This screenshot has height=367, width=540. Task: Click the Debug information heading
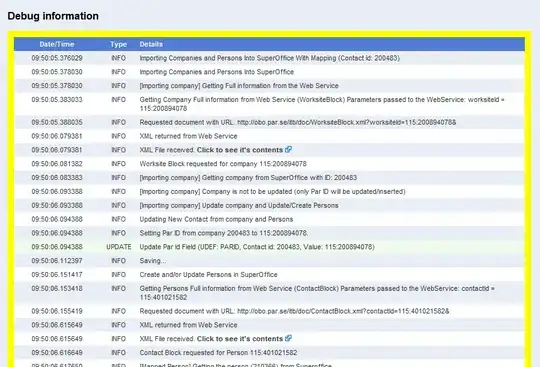(53, 16)
